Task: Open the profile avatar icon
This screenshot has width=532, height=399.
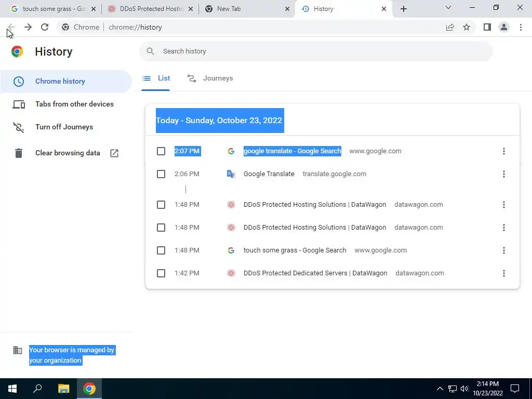Action: [x=504, y=27]
